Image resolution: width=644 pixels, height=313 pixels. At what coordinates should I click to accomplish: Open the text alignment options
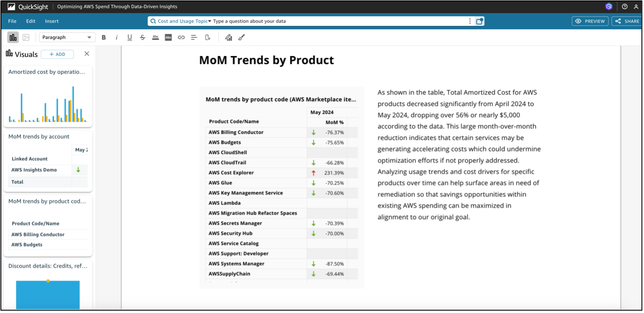click(x=194, y=38)
